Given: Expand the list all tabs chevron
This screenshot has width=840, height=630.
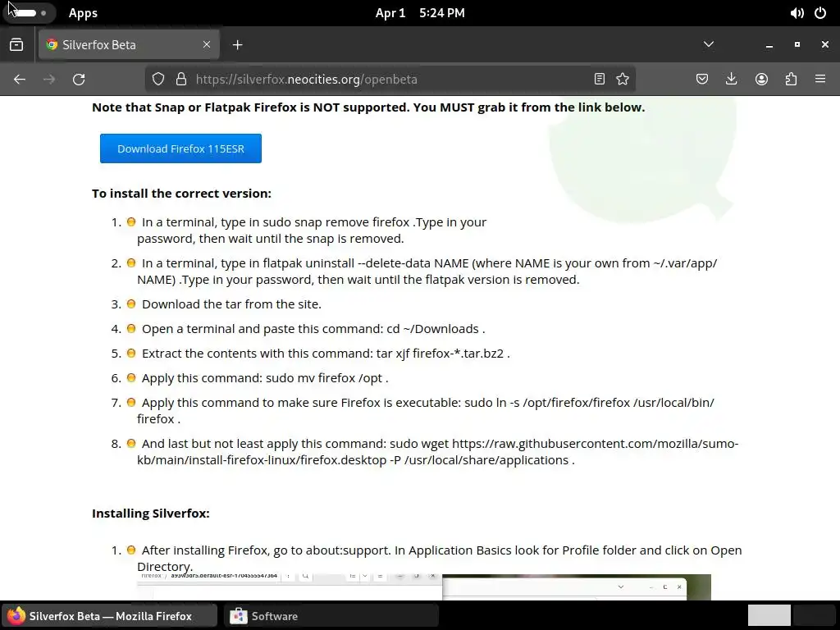Looking at the screenshot, I should (x=709, y=44).
